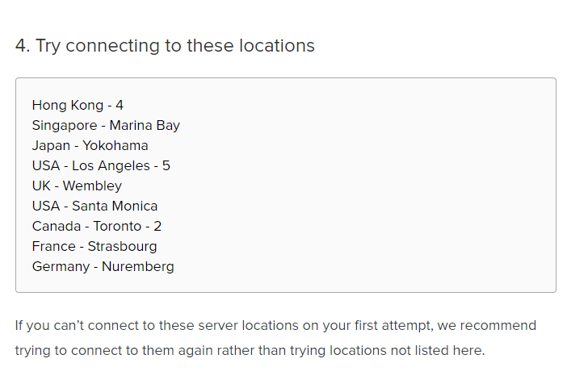Screen dimensions: 588x388
Task: Click the heading 'Try connecting to these locations'
Action: [174, 46]
